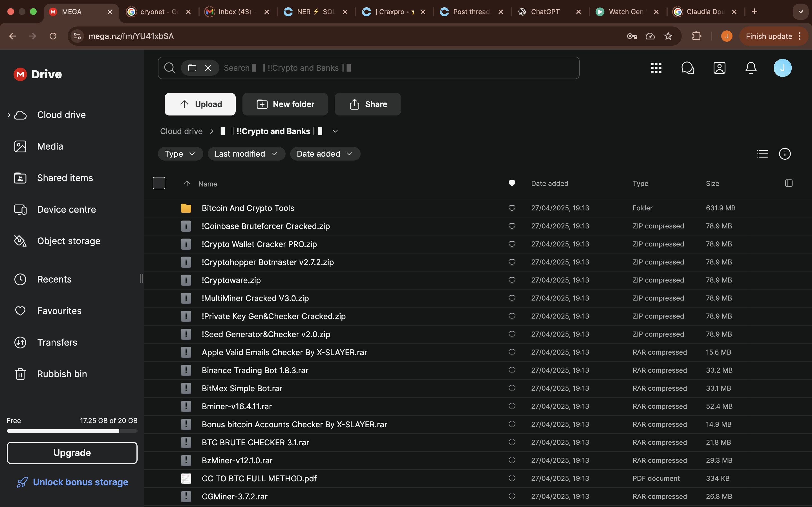The image size is (812, 507).
Task: Switch to the ChatGPT browser tab
Action: pos(545,12)
